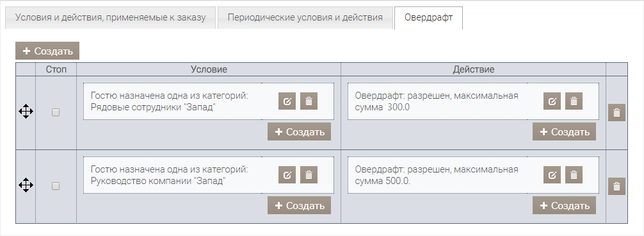Image resolution: width=644 pixels, height=236 pixels.
Task: Edit the overdraft 500.0 action
Action: tap(552, 175)
